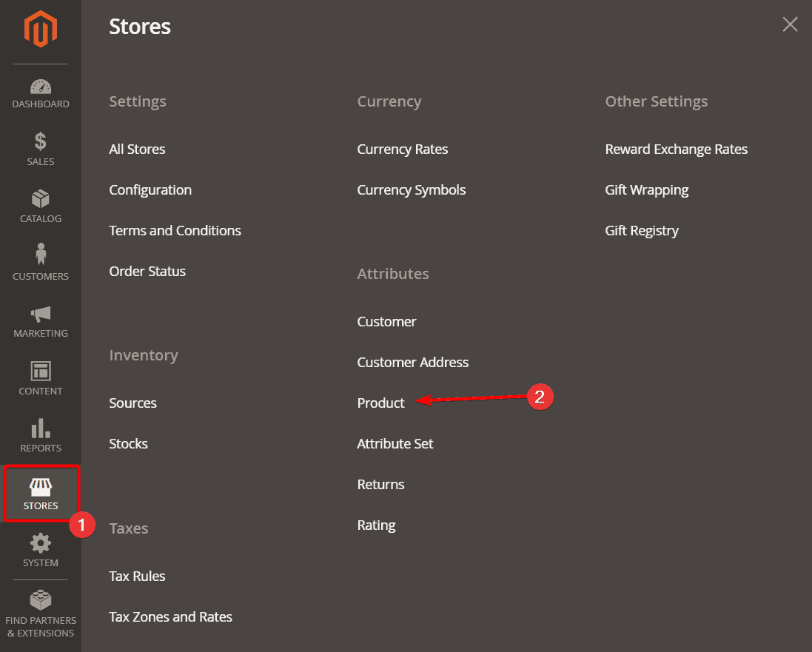Open Gift Registry settings
This screenshot has width=812, height=652.
[642, 231]
